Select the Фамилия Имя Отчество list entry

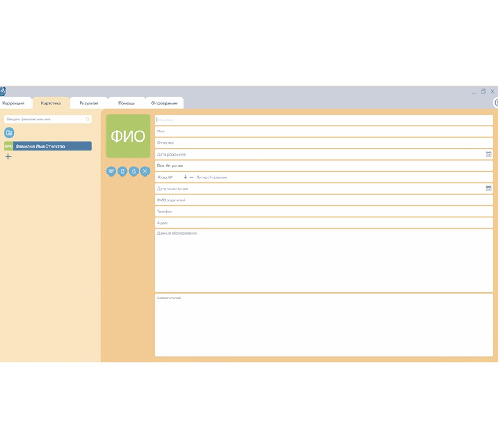click(x=48, y=146)
